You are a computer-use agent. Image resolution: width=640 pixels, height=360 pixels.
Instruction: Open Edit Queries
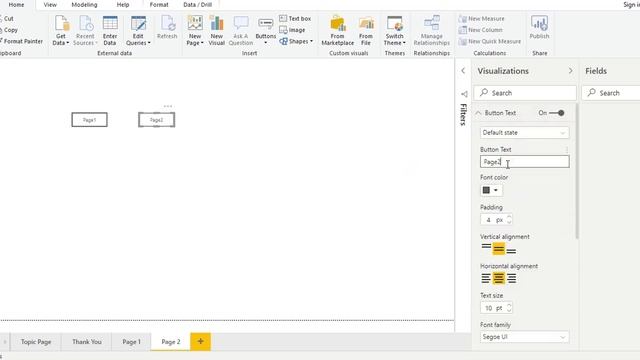click(138, 31)
